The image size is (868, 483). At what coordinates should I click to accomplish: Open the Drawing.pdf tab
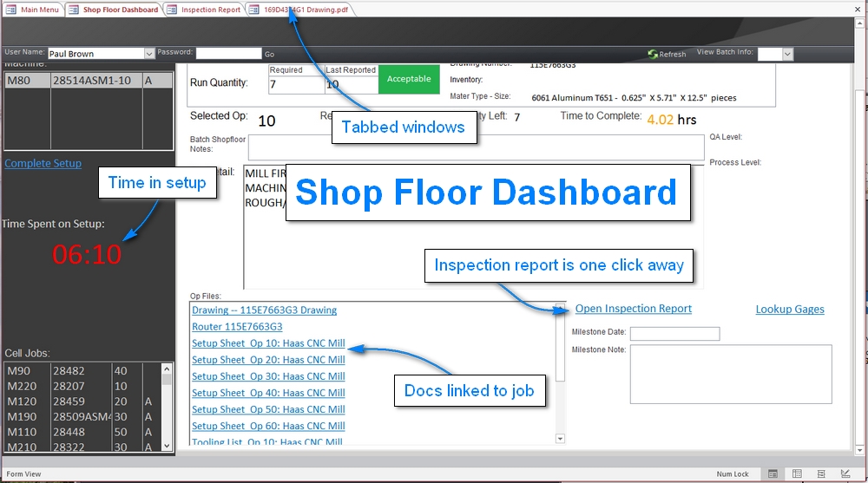coord(299,10)
